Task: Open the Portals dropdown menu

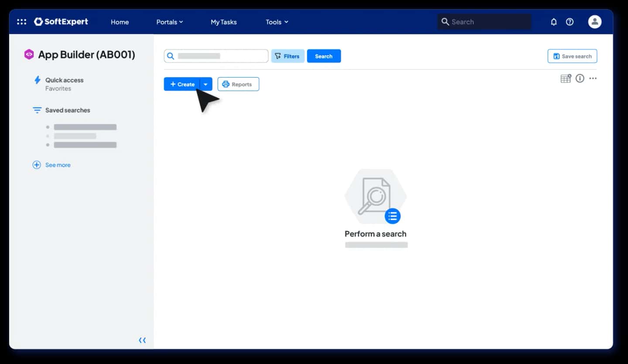Action: (x=170, y=22)
